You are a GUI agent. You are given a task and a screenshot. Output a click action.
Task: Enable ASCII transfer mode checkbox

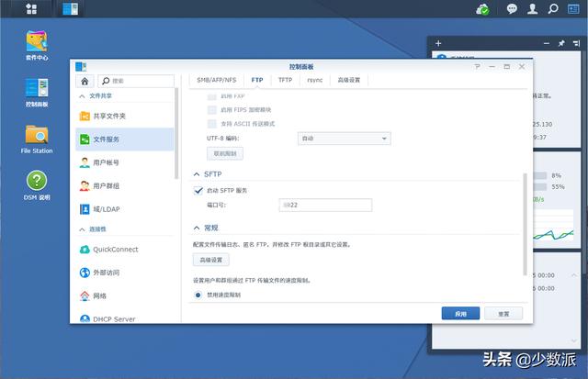coord(212,124)
